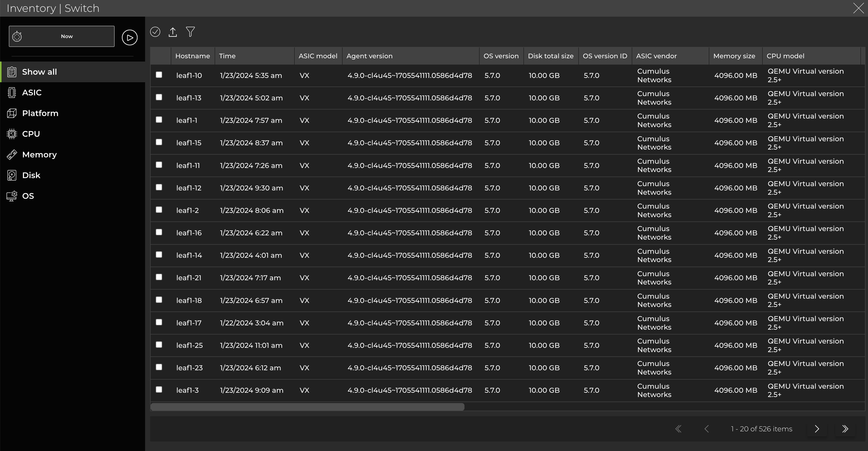Go to the Memory sidebar section

[39, 154]
